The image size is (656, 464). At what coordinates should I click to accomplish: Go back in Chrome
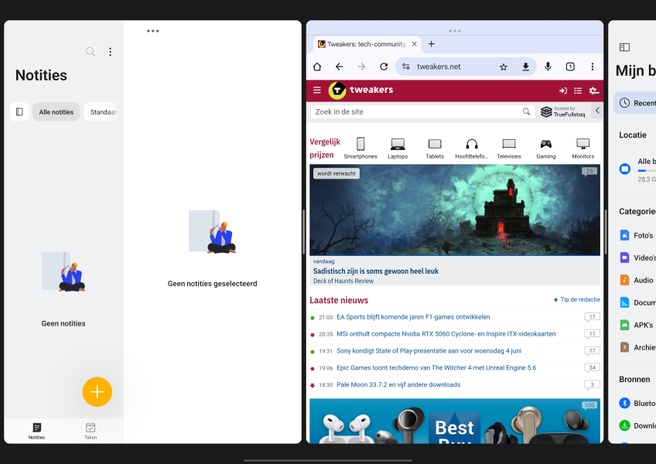pyautogui.click(x=339, y=67)
